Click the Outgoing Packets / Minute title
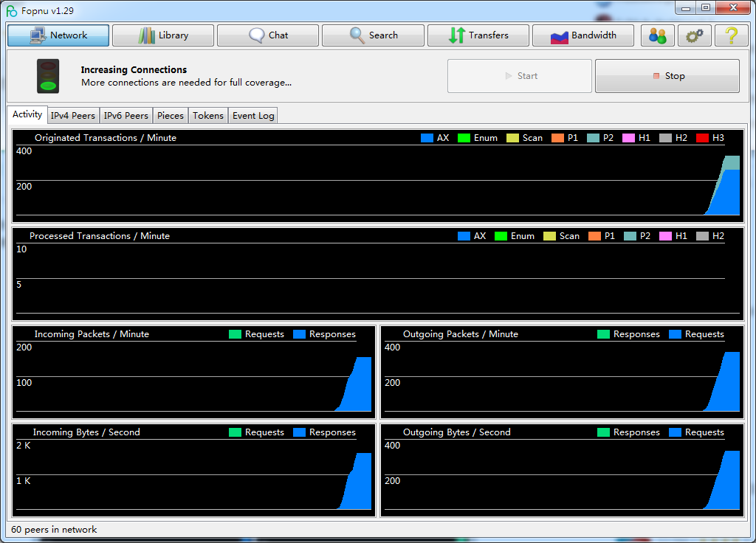Screen dimensions: 756x543 [x=461, y=334]
